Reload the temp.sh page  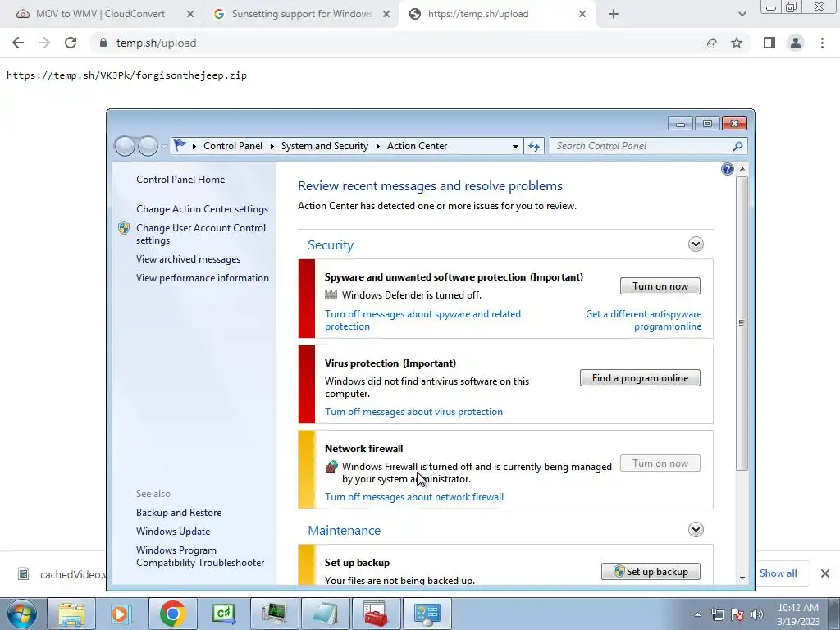(71, 43)
